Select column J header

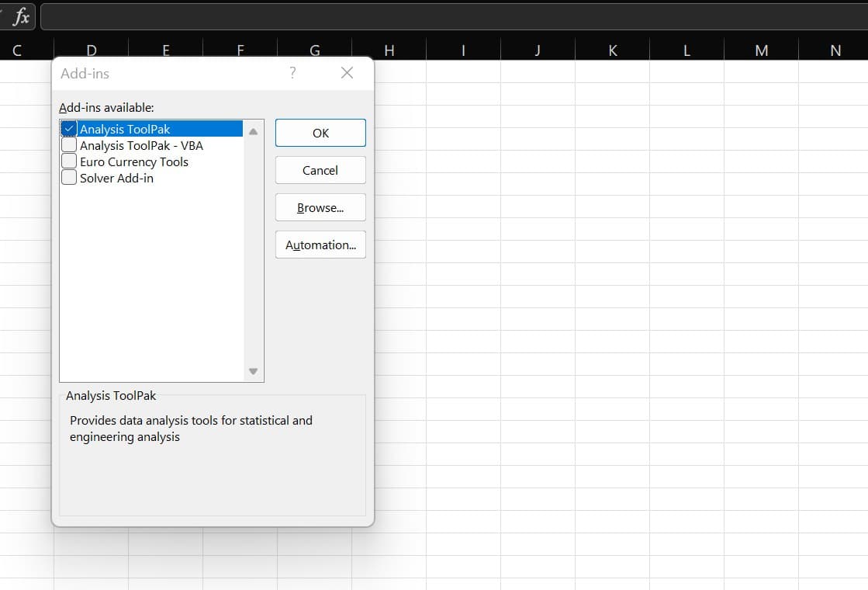tap(538, 50)
